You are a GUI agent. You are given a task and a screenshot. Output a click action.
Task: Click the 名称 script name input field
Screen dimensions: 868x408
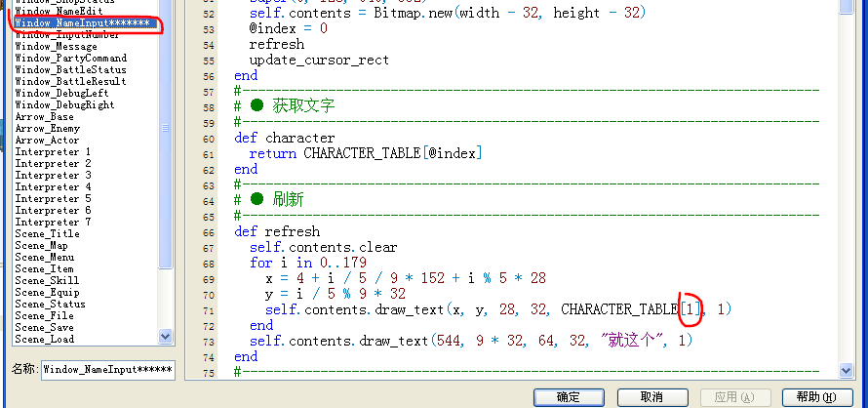108,369
